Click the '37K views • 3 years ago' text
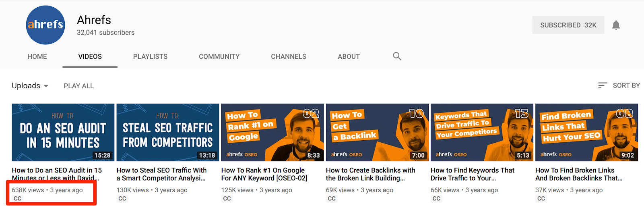The height and width of the screenshot is (206, 644). click(569, 190)
